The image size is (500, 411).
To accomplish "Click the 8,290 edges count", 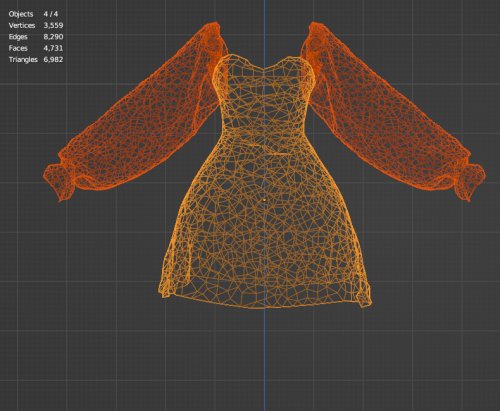I will click(53, 37).
